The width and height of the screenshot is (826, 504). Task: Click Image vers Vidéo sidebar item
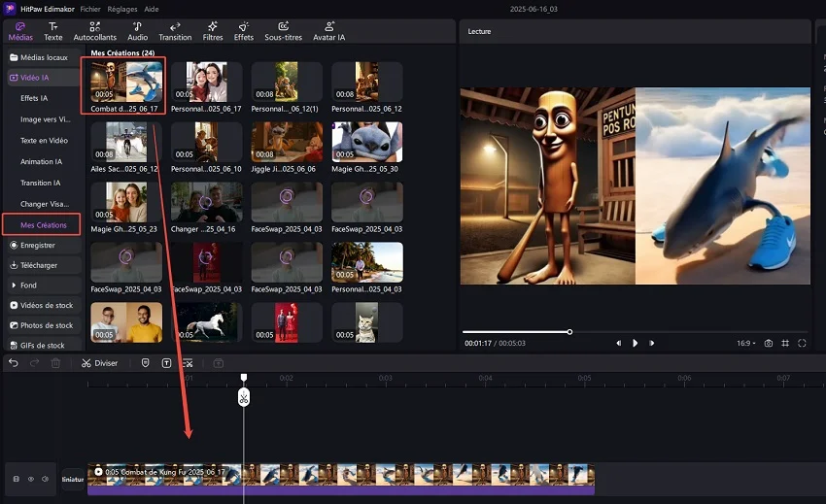(x=45, y=119)
